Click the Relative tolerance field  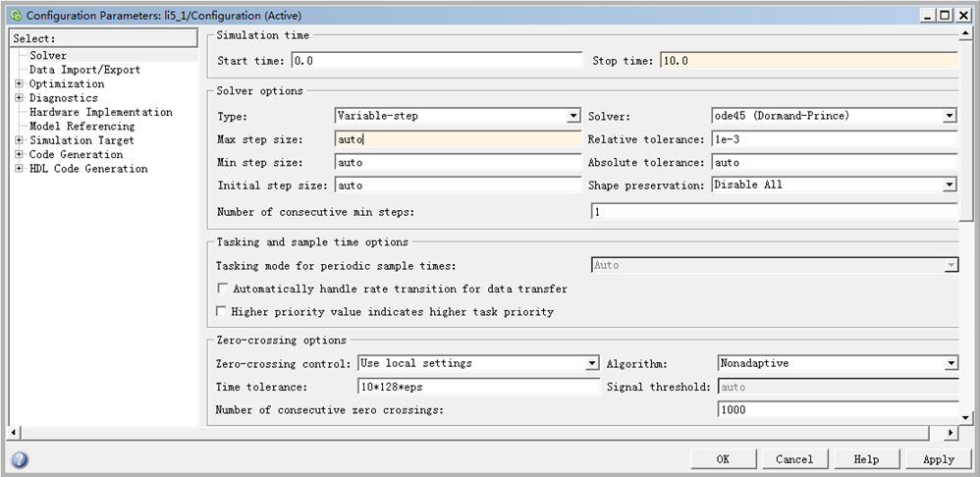(x=835, y=139)
